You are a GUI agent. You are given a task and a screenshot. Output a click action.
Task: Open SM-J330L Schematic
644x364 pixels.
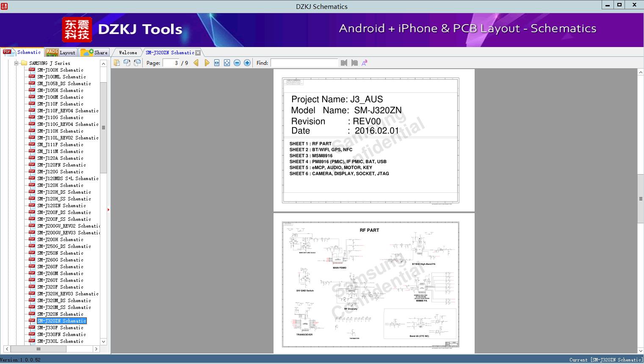click(60, 341)
